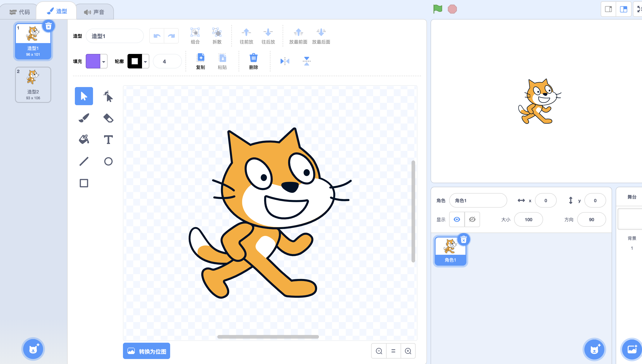Viewport: 642px width, 364px height.
Task: Edit the sprite name field 角色1
Action: [x=478, y=201]
